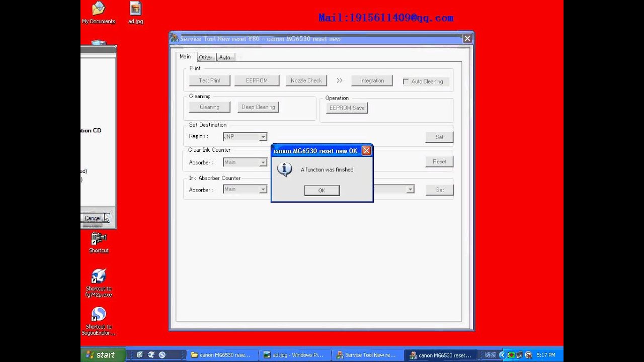Screen dimensions: 644x362
Task: Click the Cleaning button
Action: click(209, 107)
